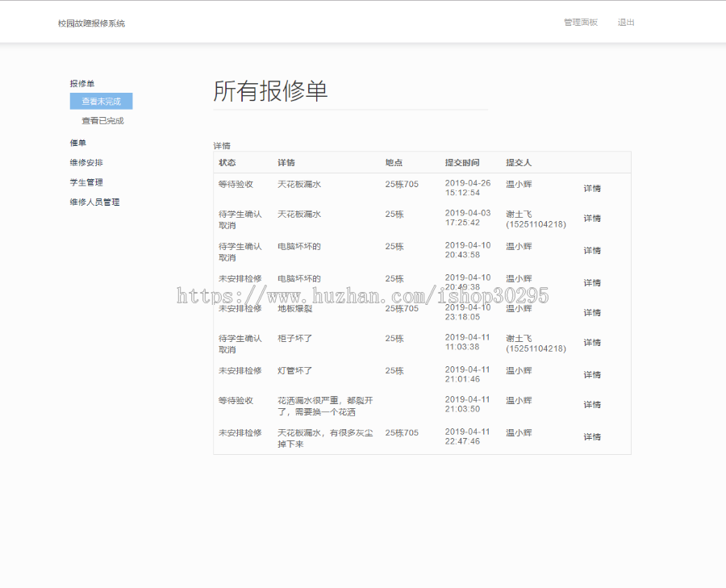Click submitter 谢士飞 in the 柜子坏了 row
The height and width of the screenshot is (588, 726).
click(536, 344)
